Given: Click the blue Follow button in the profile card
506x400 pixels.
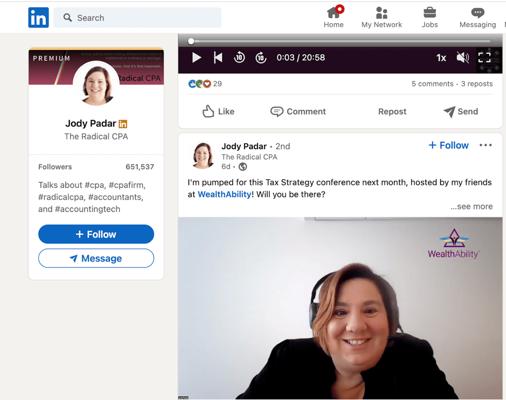Looking at the screenshot, I should click(96, 234).
